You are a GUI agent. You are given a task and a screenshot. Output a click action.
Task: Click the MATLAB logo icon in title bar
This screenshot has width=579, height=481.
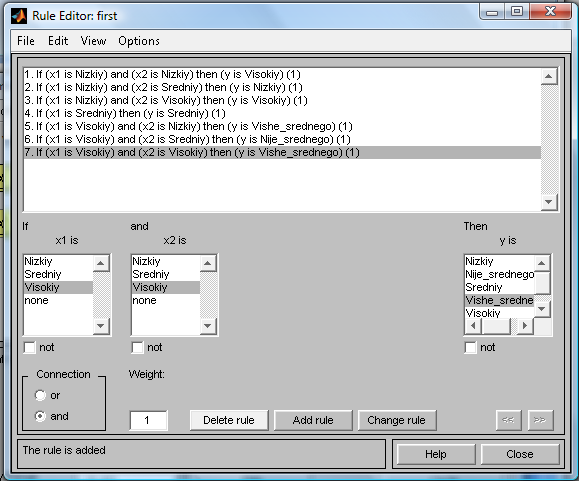(x=19, y=16)
